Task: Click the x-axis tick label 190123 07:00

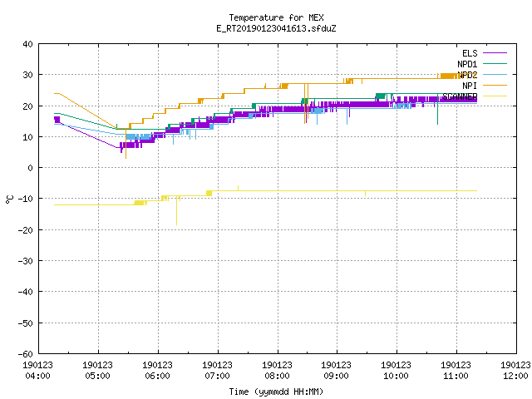Action: [x=217, y=371]
